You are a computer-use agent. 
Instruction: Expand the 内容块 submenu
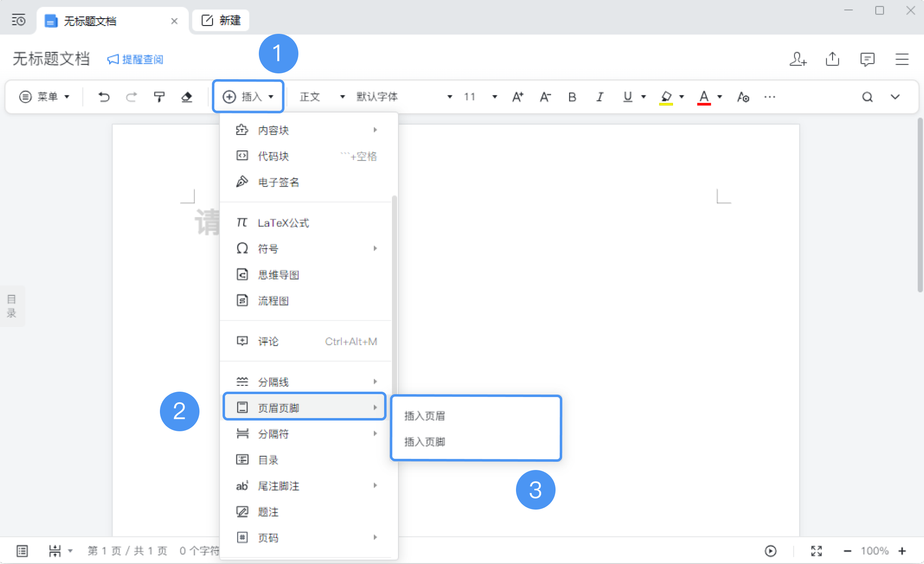click(307, 130)
